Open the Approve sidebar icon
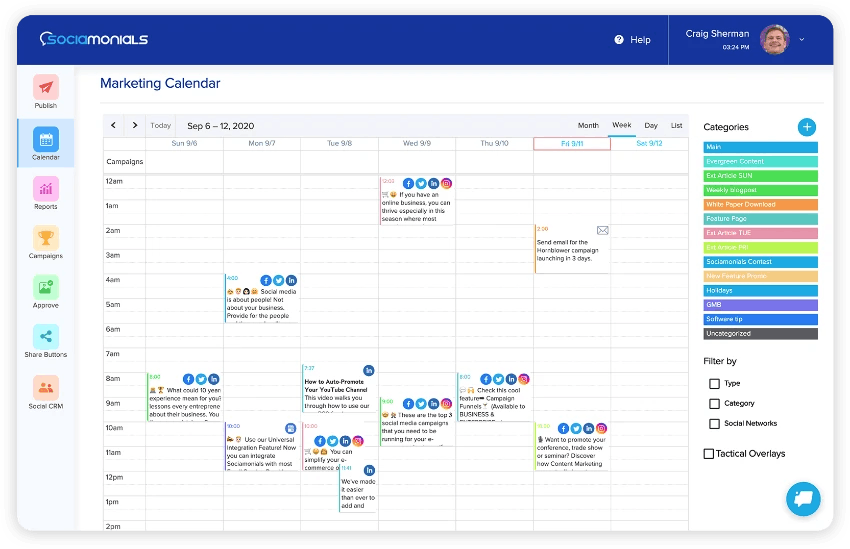Viewport: 850px width, 549px height. coord(46,287)
